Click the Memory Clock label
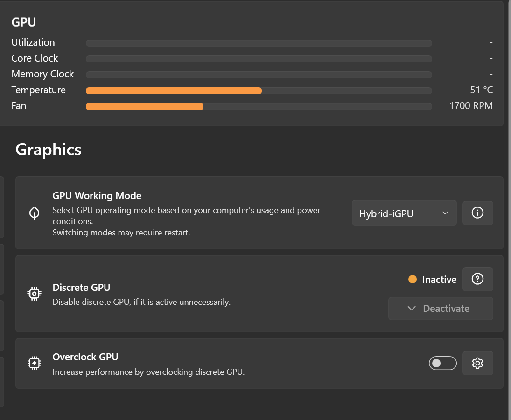The height and width of the screenshot is (420, 511). (42, 74)
